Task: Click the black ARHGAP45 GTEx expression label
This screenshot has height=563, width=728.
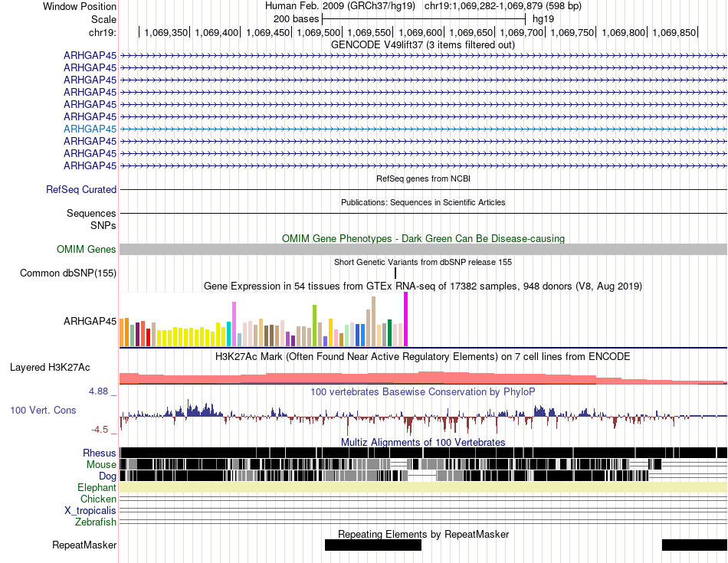Action: coord(90,321)
